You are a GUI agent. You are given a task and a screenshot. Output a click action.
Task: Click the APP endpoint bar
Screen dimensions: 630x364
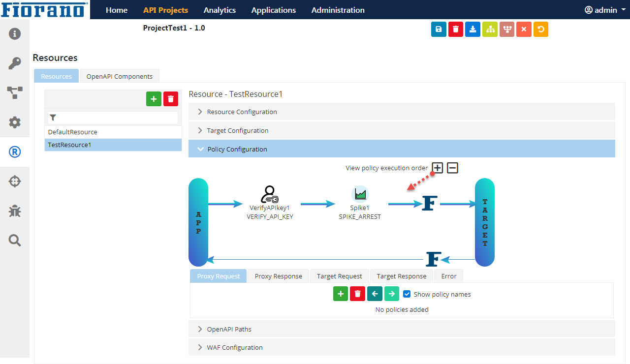[x=198, y=222]
